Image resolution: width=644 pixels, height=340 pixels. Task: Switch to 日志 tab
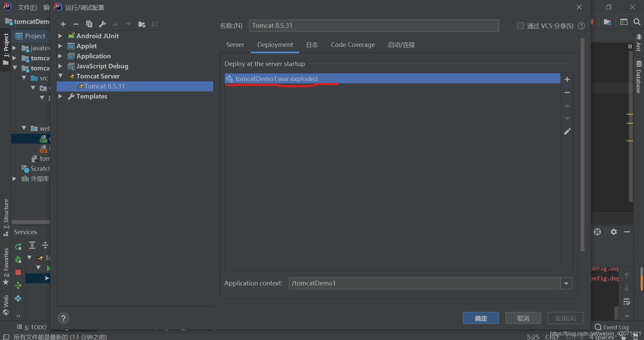[x=312, y=45]
